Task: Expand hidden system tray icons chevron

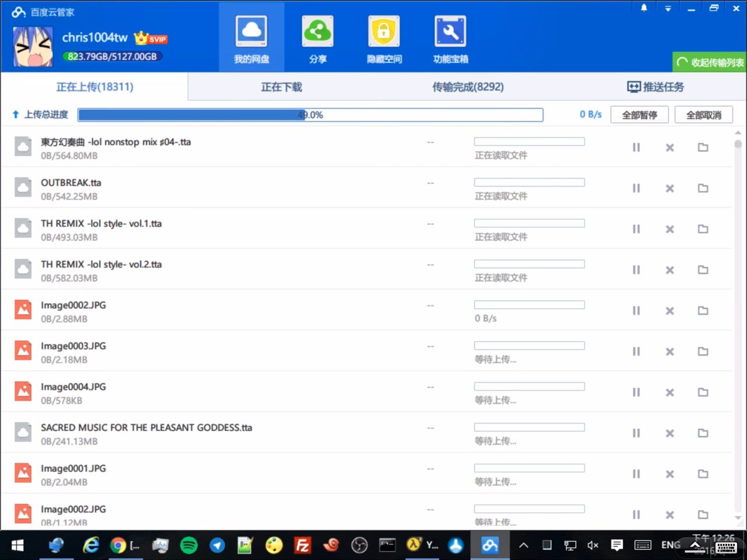Action: (523, 545)
